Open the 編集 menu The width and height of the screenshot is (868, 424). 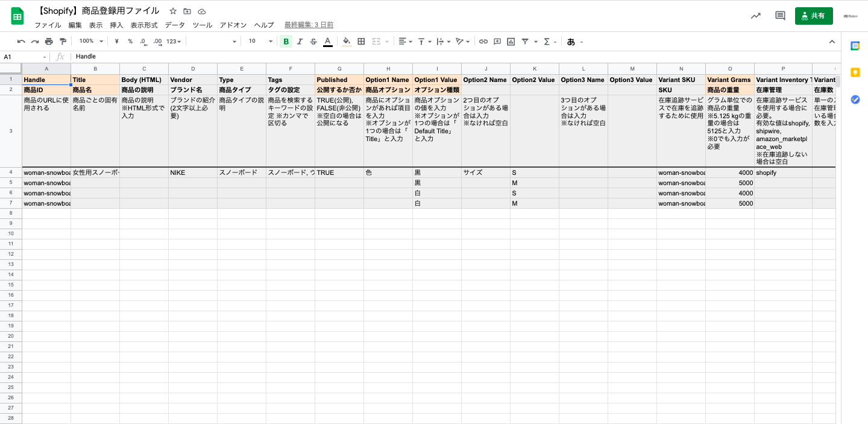pyautogui.click(x=75, y=25)
